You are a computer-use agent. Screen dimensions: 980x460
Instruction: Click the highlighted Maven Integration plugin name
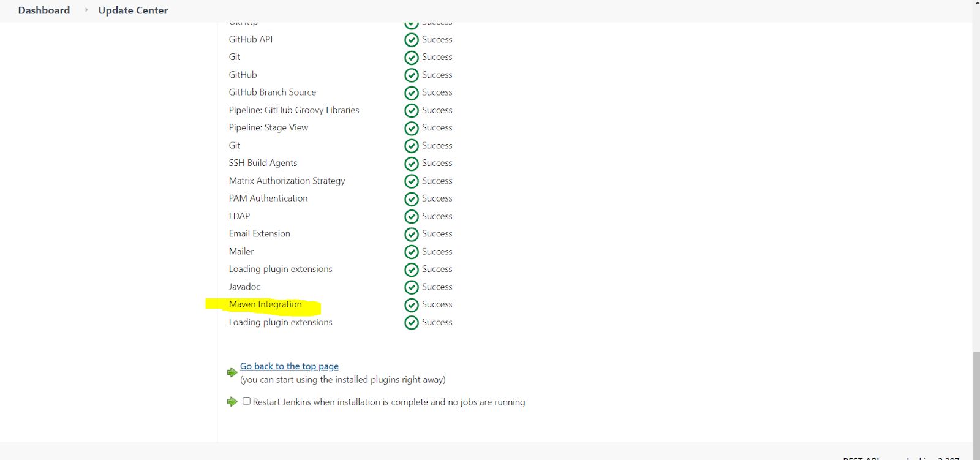click(x=265, y=304)
